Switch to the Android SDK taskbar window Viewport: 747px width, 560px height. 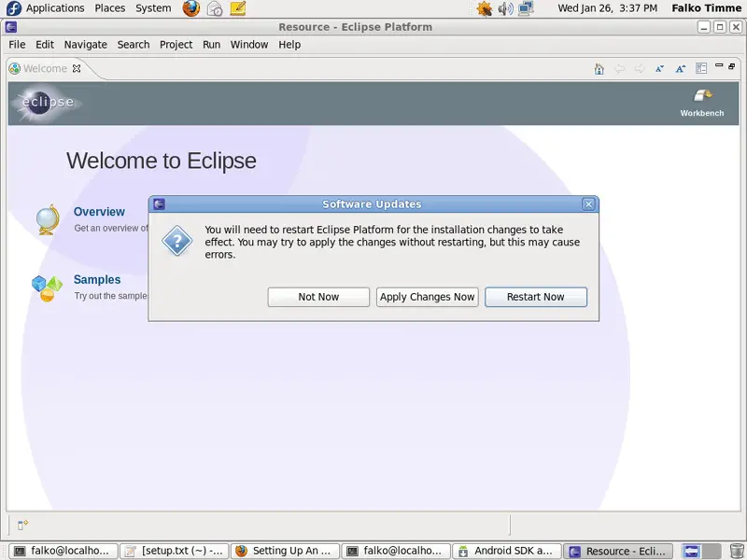point(507,551)
